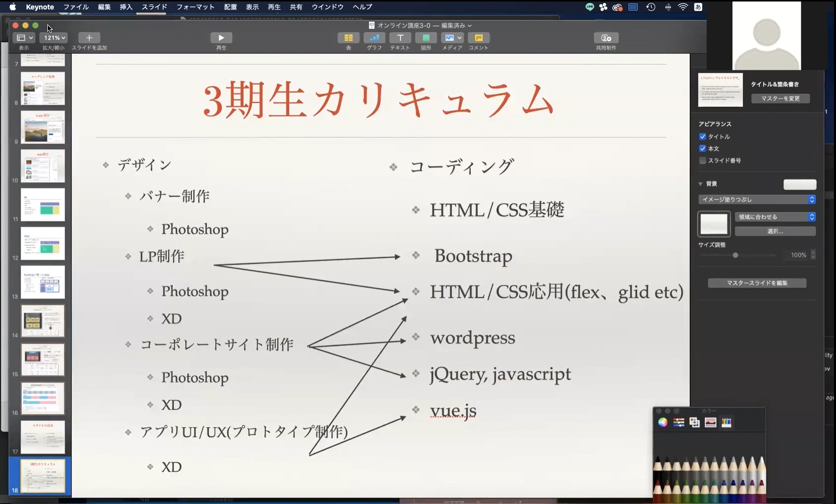The image size is (836, 504).
Task: Click the wordpress bullet text
Action: [x=472, y=337]
